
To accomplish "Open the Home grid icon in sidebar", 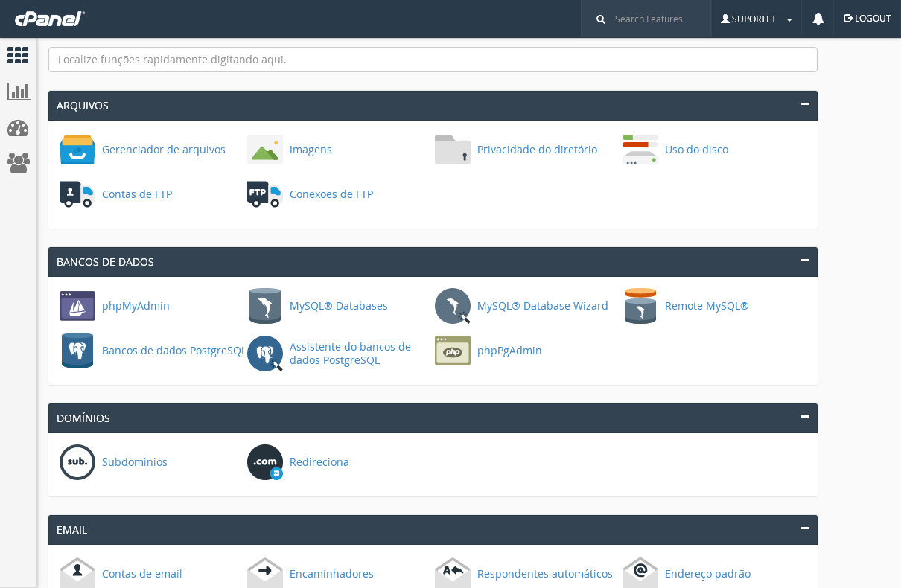I will click(x=18, y=55).
